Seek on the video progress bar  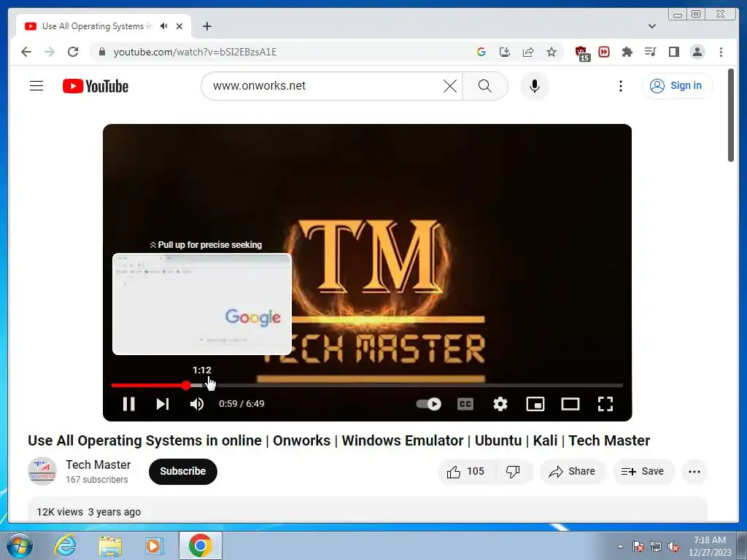pos(367,385)
